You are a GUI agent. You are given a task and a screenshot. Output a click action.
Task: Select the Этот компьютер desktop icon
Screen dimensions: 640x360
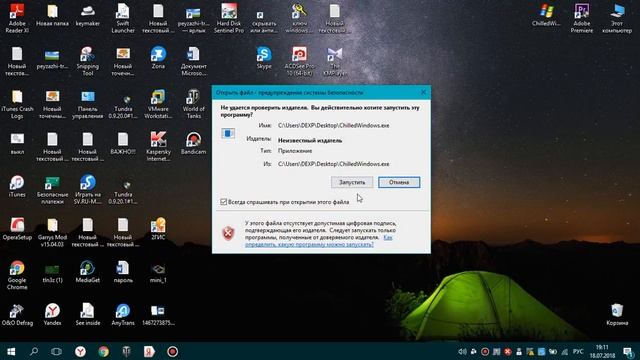click(x=617, y=18)
